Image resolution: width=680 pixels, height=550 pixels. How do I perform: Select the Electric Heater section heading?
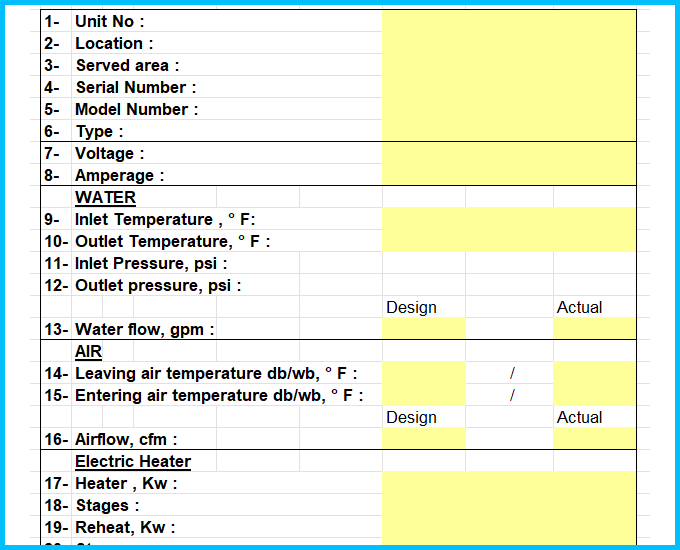coord(133,461)
